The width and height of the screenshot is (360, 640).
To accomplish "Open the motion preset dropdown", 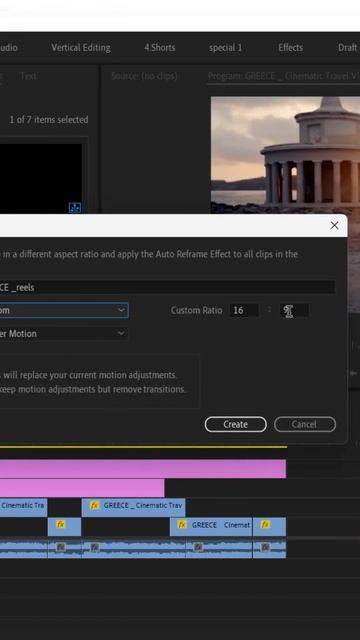I will [x=64, y=333].
